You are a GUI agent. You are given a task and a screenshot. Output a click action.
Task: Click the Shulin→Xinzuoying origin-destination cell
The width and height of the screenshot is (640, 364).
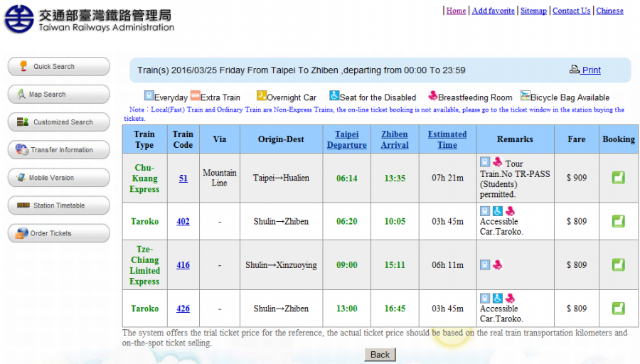(x=281, y=265)
